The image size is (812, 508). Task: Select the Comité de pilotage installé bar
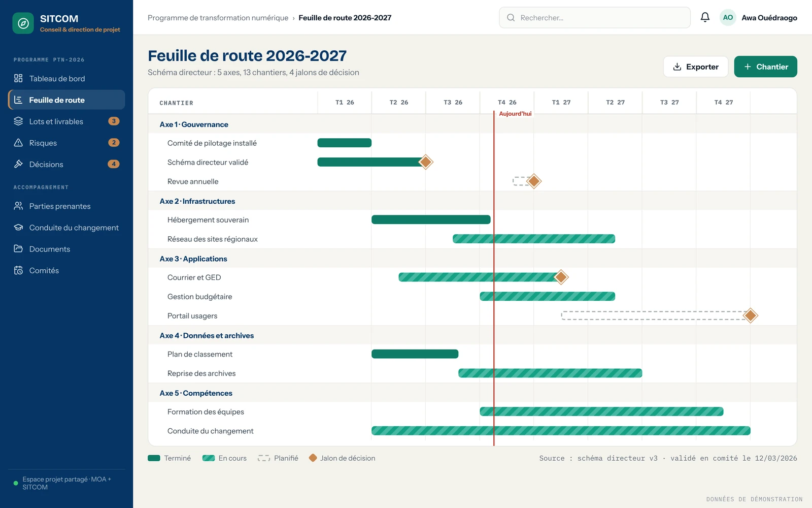coord(345,143)
